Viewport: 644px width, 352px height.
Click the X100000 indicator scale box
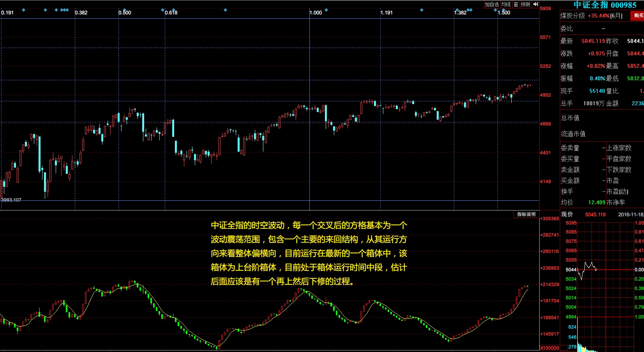pyautogui.click(x=549, y=348)
